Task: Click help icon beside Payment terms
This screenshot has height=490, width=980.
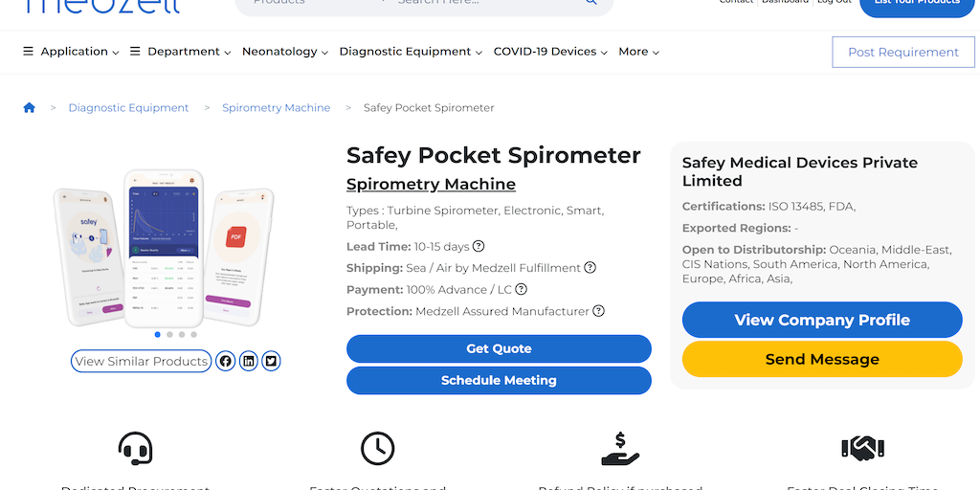Action: click(x=522, y=289)
